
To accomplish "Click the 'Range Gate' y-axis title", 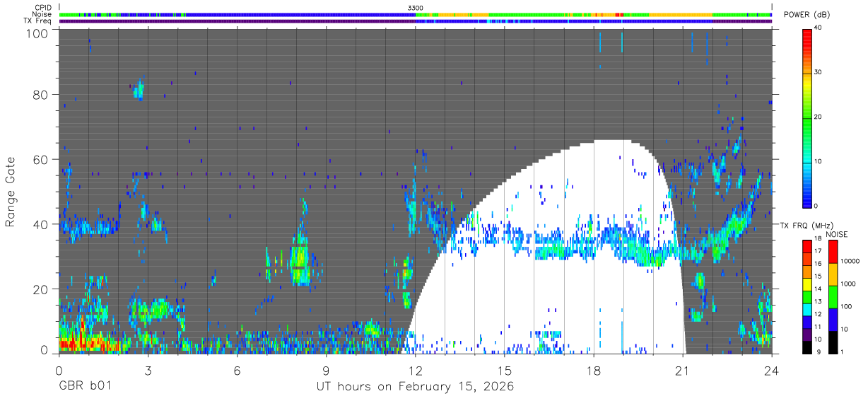I will 11,192.
